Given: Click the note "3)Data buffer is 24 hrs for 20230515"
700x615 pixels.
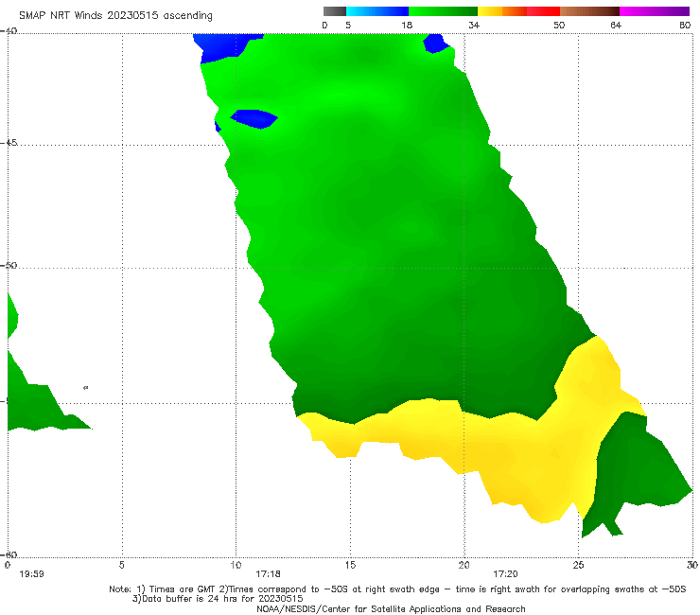Looking at the screenshot, I should 218,599.
